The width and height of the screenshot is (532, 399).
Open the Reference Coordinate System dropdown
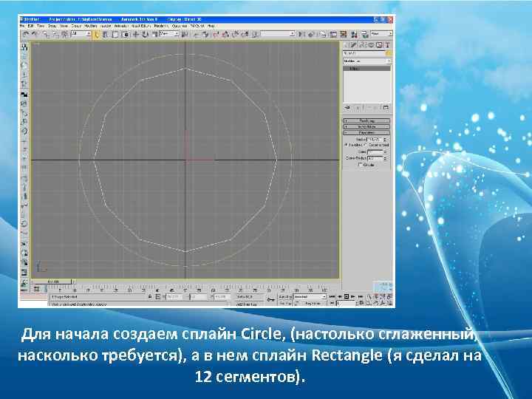point(169,33)
